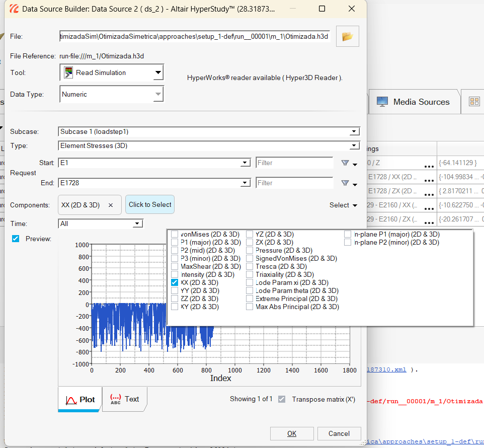Toggle the Transpose matrix (X') checkbox
This screenshot has height=448, width=484.
282,399
